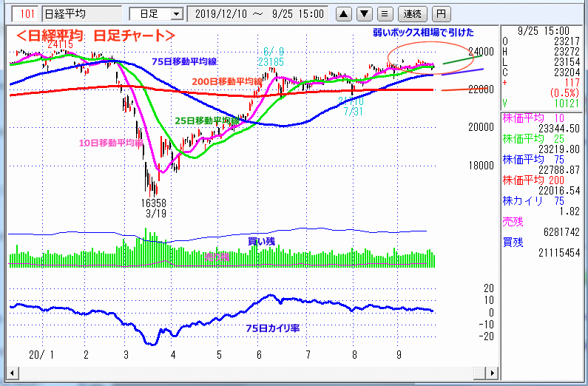The width and height of the screenshot is (588, 386).
Task: Click the right scroll arrow of chart scrollbar
Action: click(x=492, y=373)
